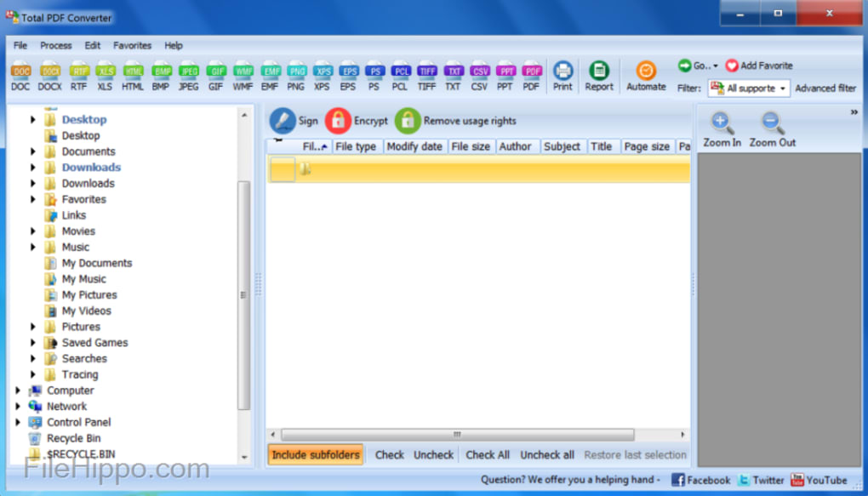This screenshot has height=496, width=868.
Task: Open Advanced filter
Action: coord(825,88)
